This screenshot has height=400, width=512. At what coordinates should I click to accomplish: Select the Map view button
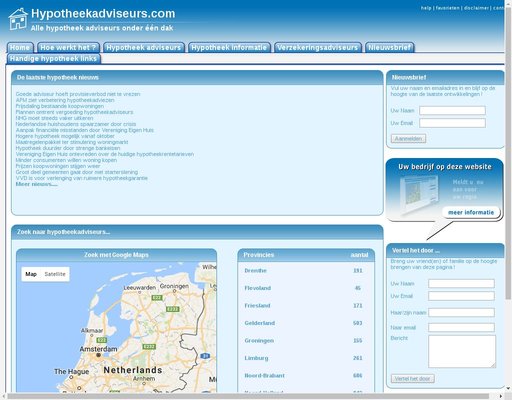click(31, 274)
